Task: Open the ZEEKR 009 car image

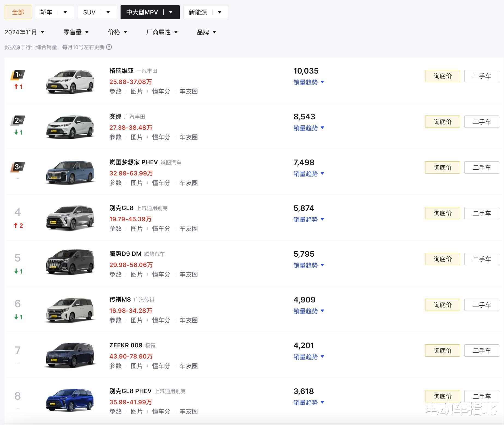Action: pyautogui.click(x=70, y=355)
